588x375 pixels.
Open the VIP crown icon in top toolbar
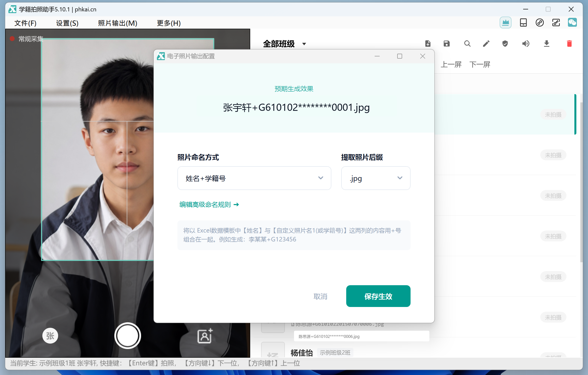(505, 23)
